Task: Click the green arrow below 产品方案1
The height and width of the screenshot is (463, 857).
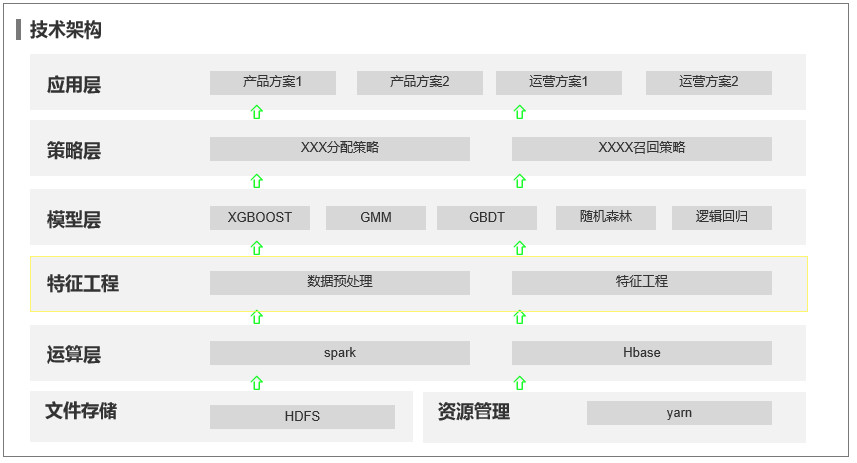Action: pyautogui.click(x=256, y=112)
